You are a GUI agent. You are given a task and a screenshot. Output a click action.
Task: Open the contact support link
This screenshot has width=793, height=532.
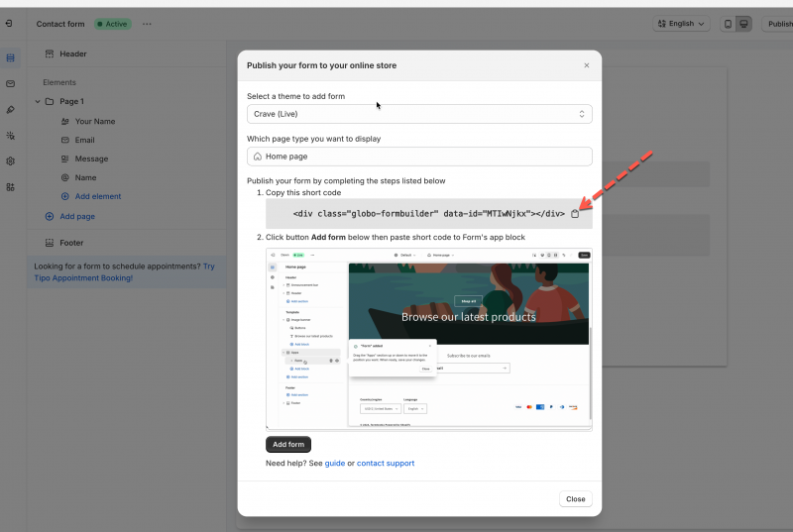(386, 463)
